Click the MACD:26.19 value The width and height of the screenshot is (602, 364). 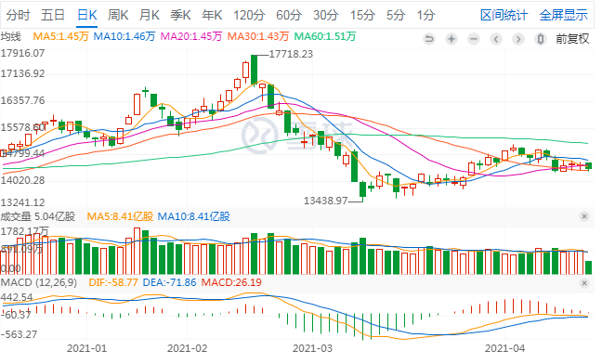point(231,282)
